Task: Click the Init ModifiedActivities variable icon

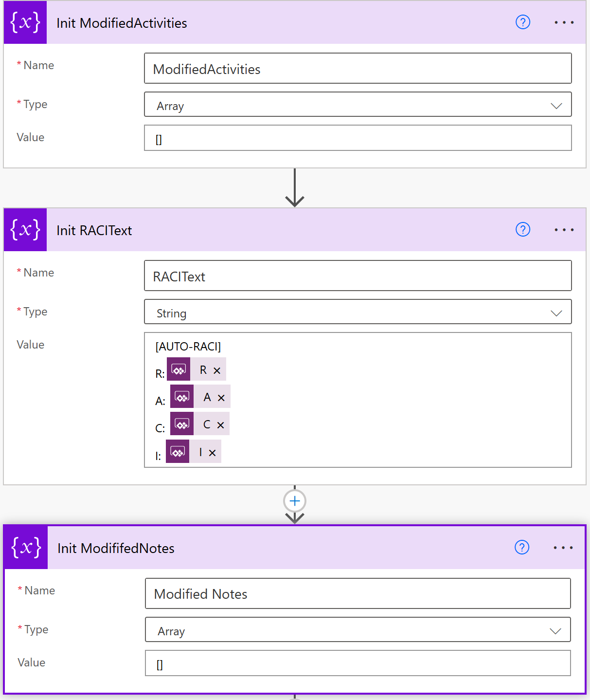Action: [x=25, y=22]
